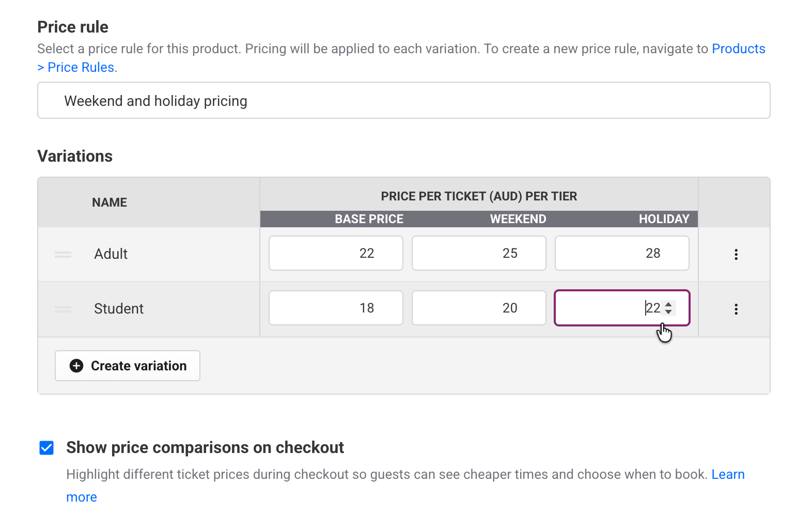Click the plus icon on Create variation

coord(76,366)
